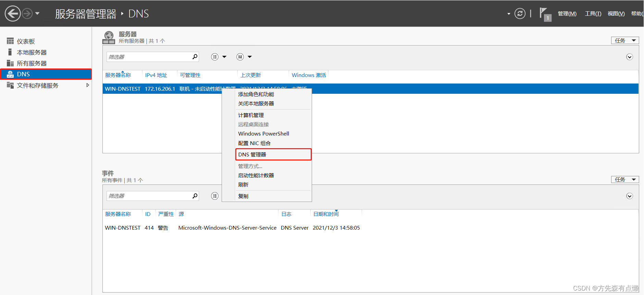Choose 计算机管理 from context menu
Image resolution: width=644 pixels, height=295 pixels.
(x=251, y=115)
